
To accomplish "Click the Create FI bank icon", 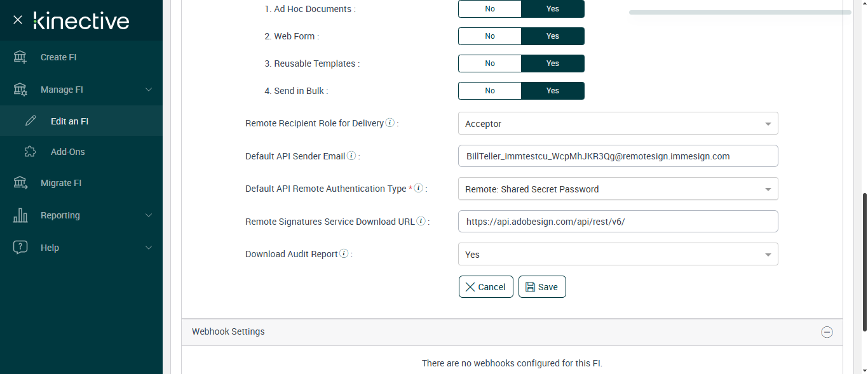I will [20, 57].
